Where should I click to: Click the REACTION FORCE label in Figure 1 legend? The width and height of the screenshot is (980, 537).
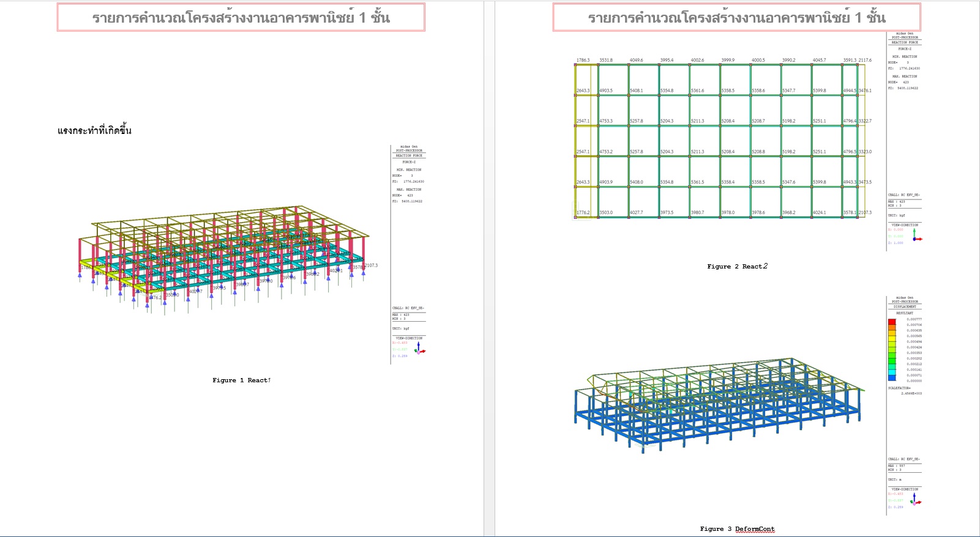point(408,156)
